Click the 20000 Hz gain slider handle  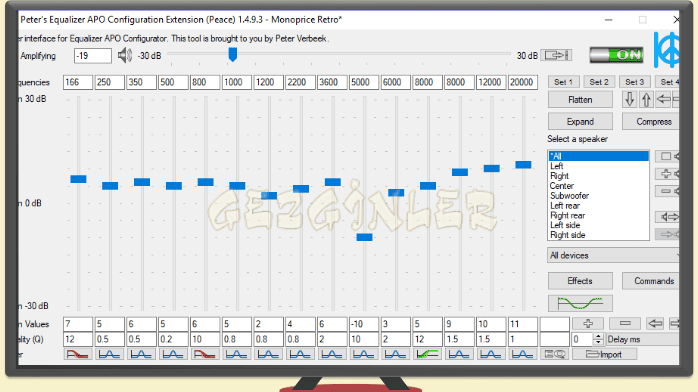[523, 165]
